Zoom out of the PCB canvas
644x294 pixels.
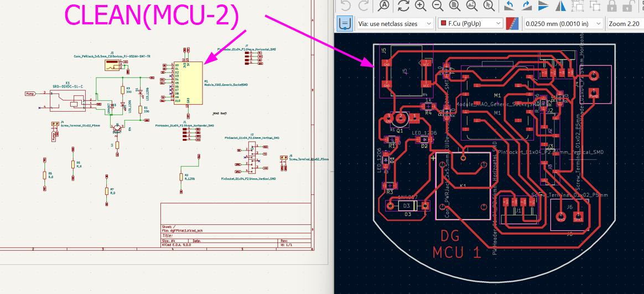[438, 6]
